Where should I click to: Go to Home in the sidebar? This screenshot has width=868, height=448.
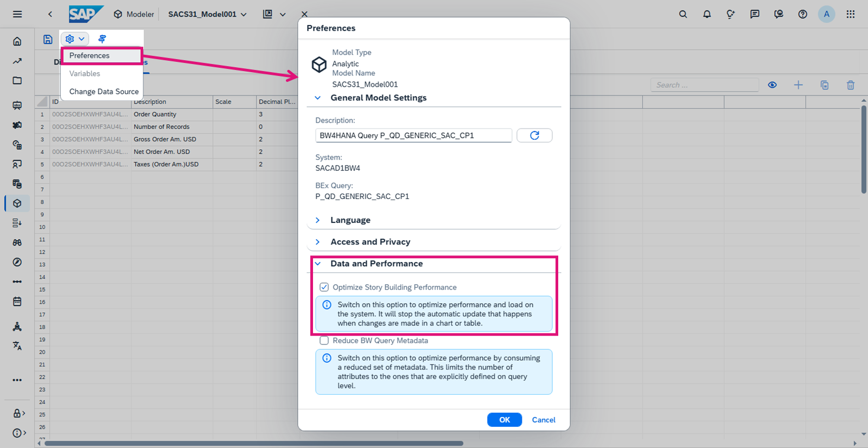pyautogui.click(x=17, y=41)
